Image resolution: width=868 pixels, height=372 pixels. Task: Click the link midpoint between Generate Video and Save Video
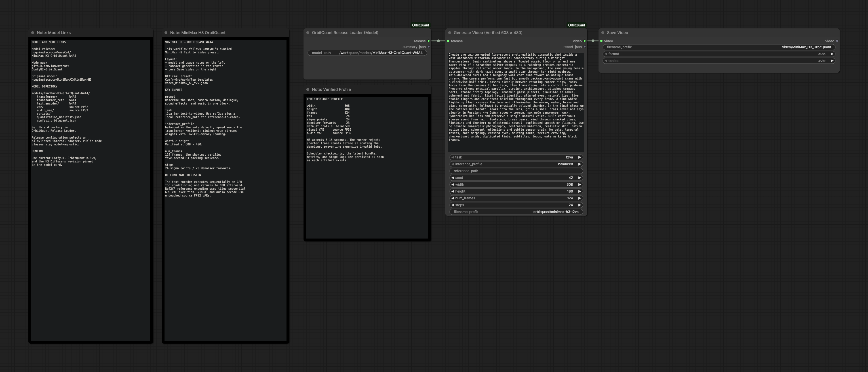pyautogui.click(x=593, y=41)
